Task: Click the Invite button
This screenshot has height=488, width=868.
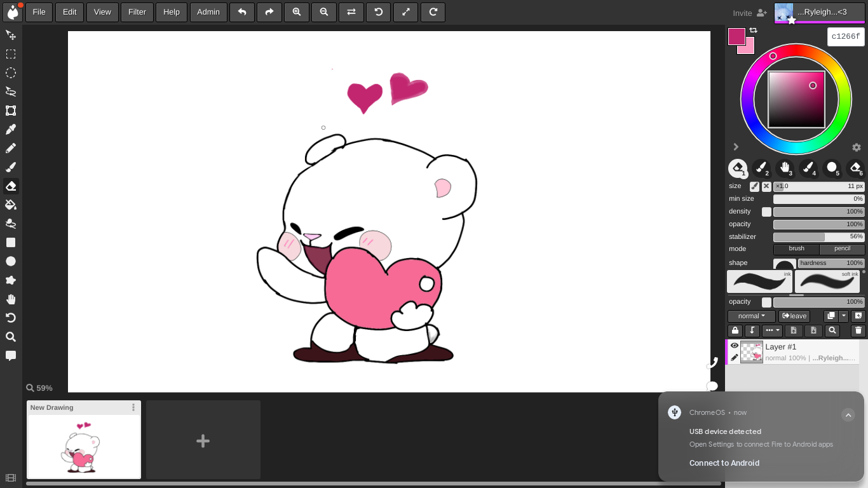Action: 750,13
